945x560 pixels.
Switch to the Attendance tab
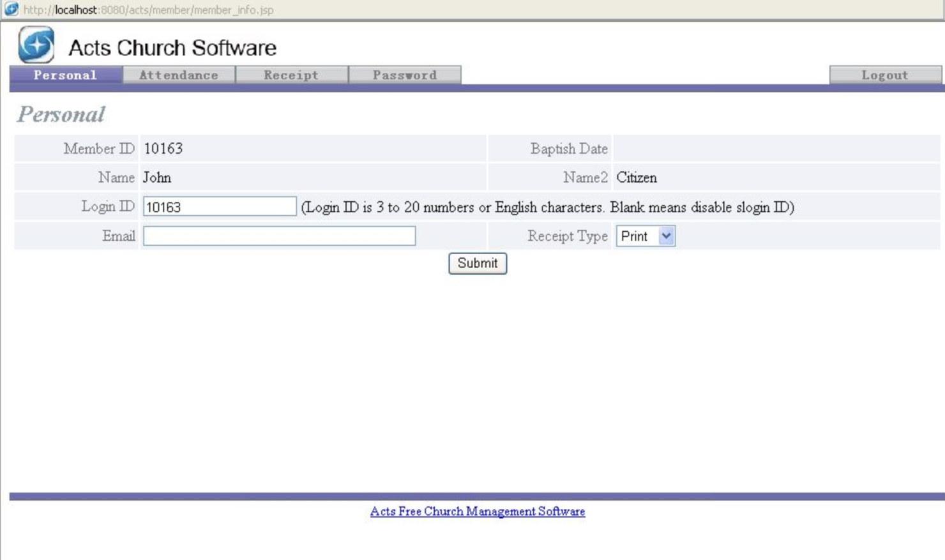point(179,75)
